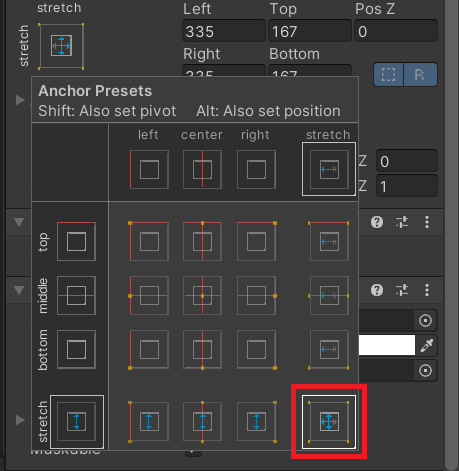
Task: Open the object picker circle below color
Action: (x=425, y=370)
